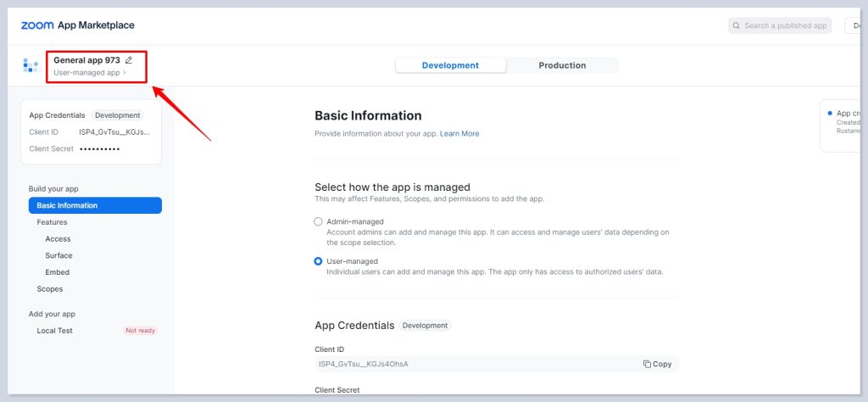The width and height of the screenshot is (868, 402).
Task: Open the Learn More link
Action: tap(459, 133)
